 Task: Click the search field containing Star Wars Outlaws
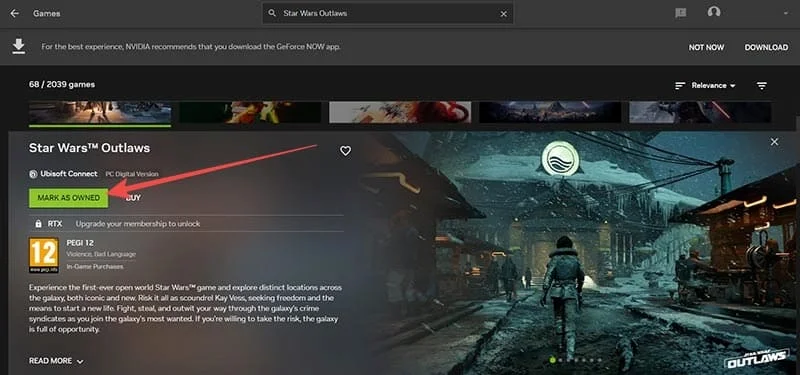tap(388, 13)
